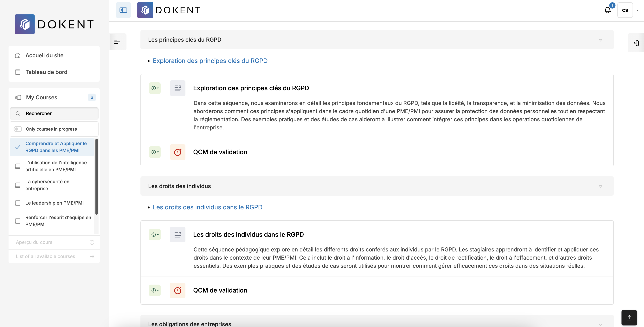The height and width of the screenshot is (327, 644).
Task: Open the course index drawer icon
Action: click(x=117, y=42)
